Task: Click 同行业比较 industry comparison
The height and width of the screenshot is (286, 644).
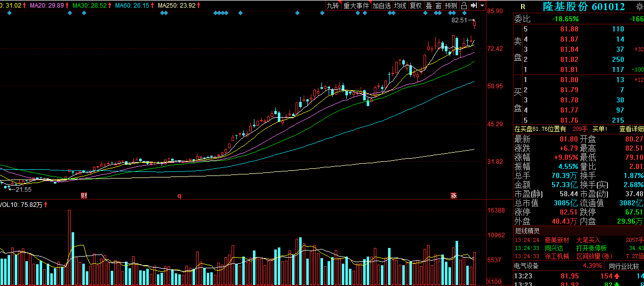Action: [x=624, y=266]
